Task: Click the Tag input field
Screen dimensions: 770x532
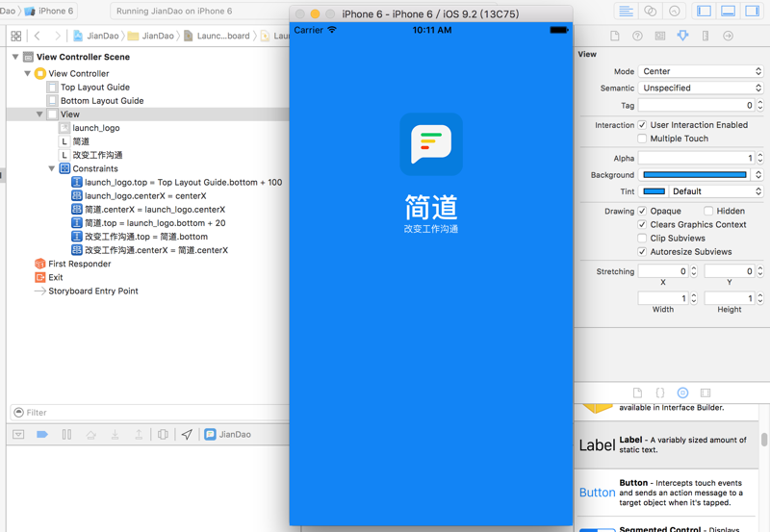Action: click(x=696, y=105)
